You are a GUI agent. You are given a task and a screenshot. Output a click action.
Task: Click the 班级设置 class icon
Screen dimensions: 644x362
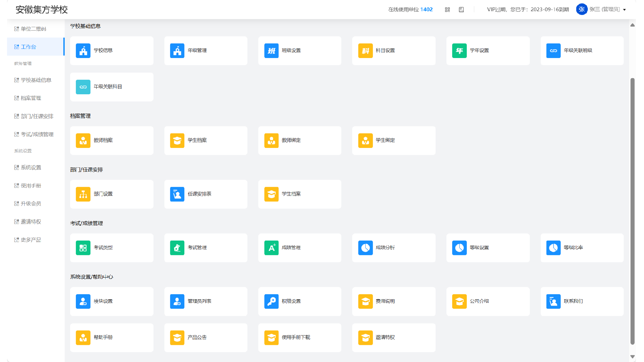[271, 51]
